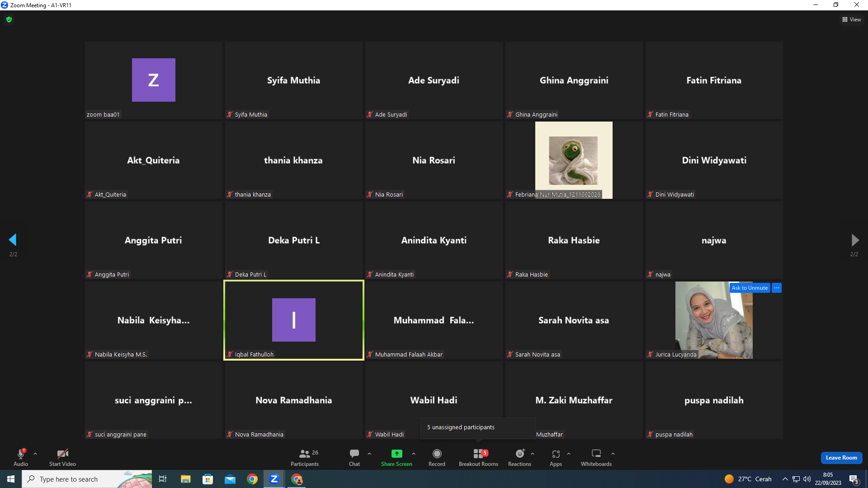Expand Whiteboards options arrow

613,454
